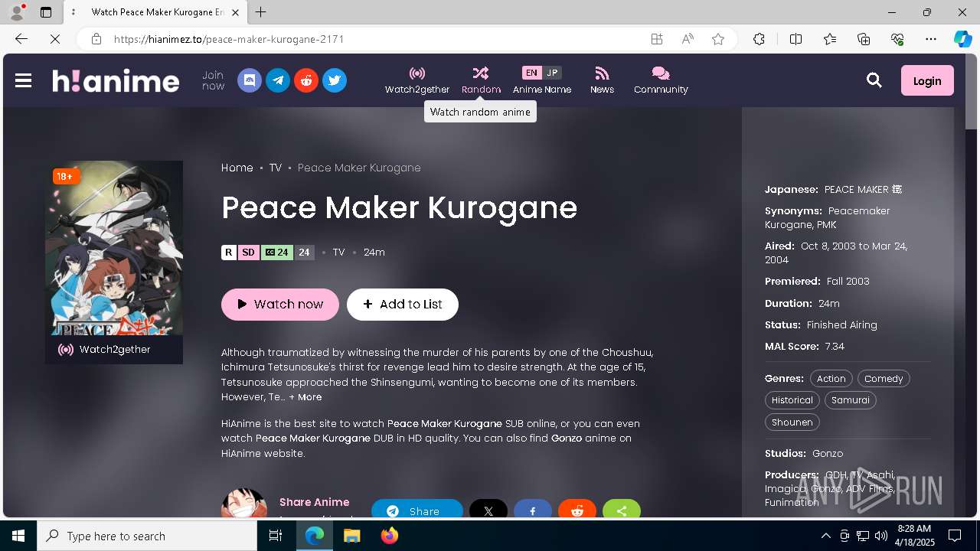The width and height of the screenshot is (980, 551).
Task: Open the notification center
Action: [955, 536]
